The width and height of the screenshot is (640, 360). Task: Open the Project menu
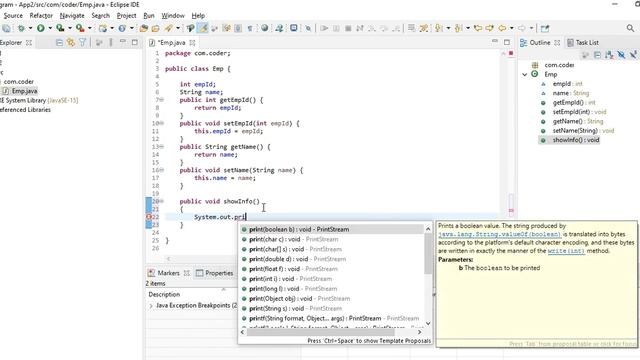[x=127, y=16]
